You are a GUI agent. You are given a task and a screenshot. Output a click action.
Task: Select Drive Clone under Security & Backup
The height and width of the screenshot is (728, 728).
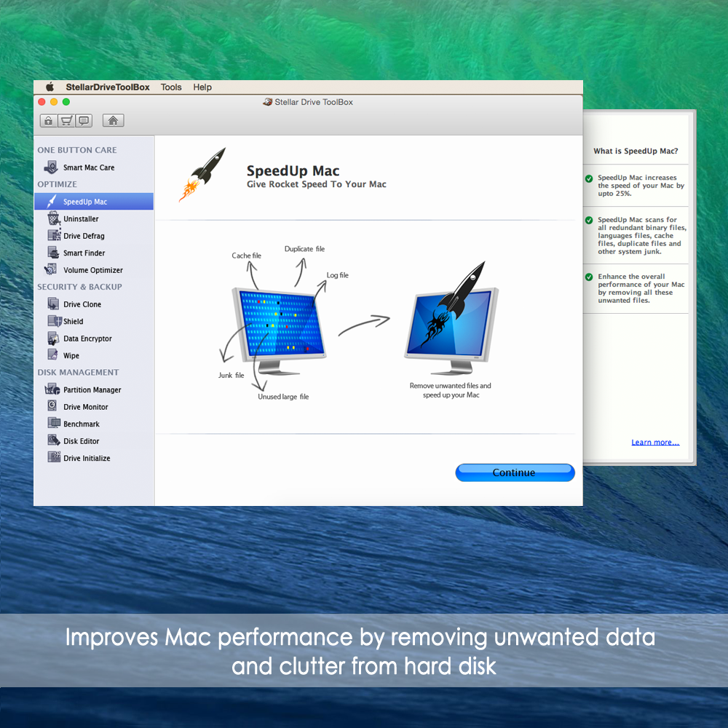coord(77,304)
